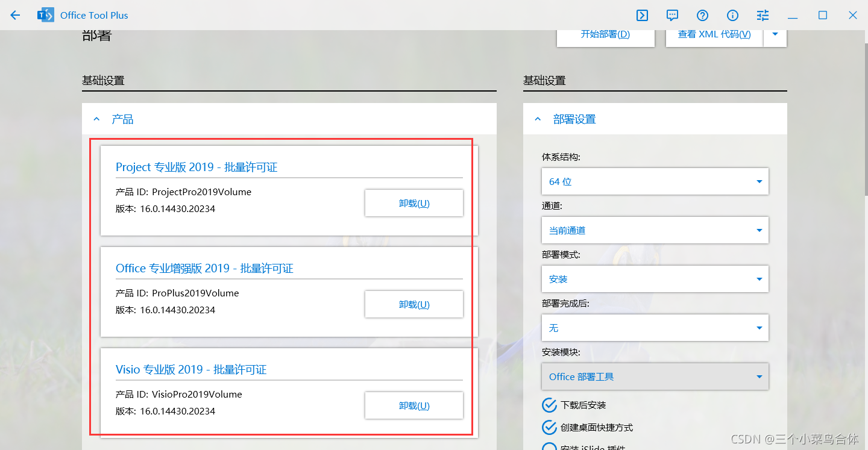This screenshot has width=868, height=450.
Task: Disable 创建桌面快捷方式
Action: [549, 427]
